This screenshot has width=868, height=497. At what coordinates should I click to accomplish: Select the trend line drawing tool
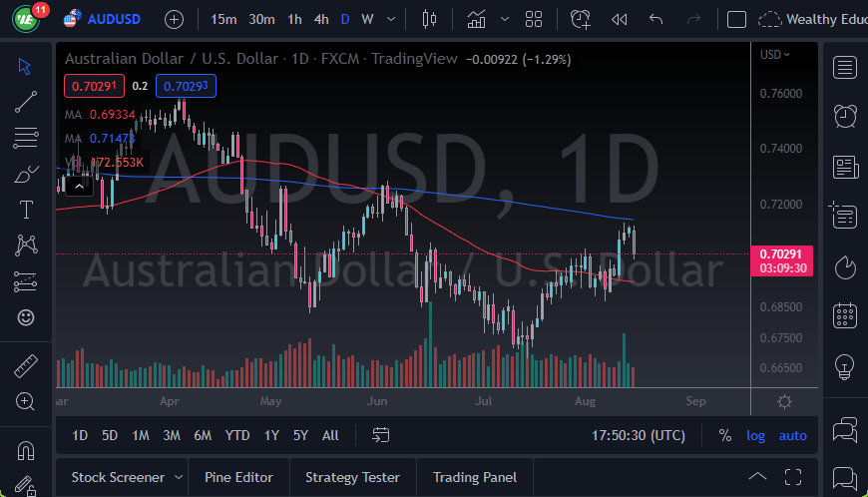(26, 101)
